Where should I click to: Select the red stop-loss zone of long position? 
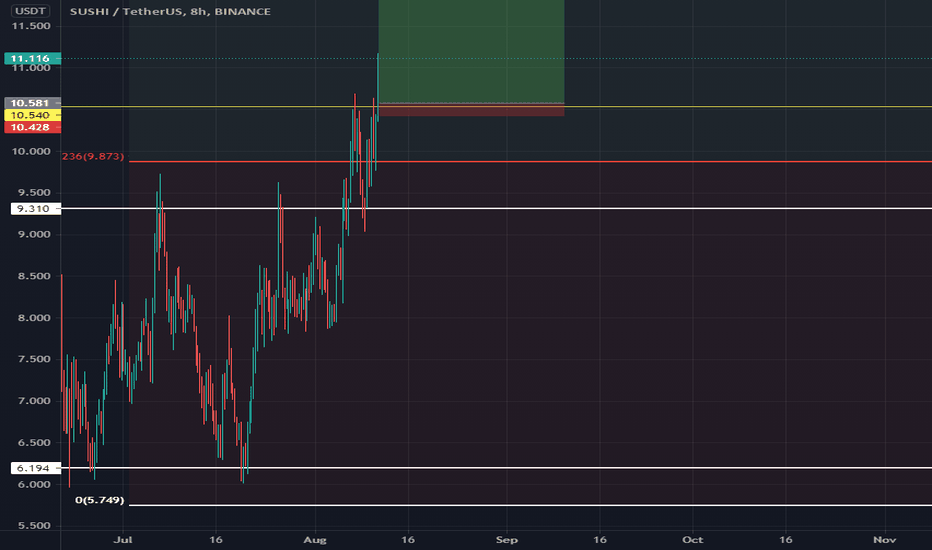tap(471, 110)
